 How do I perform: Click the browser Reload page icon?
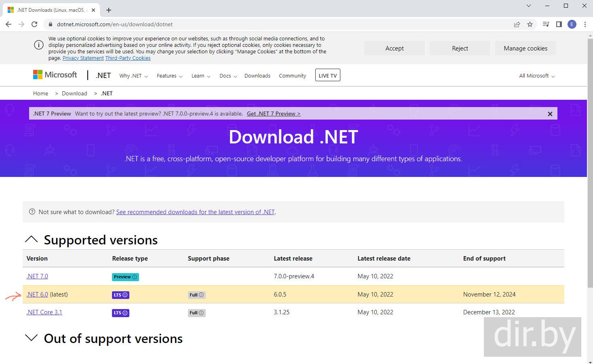34,24
